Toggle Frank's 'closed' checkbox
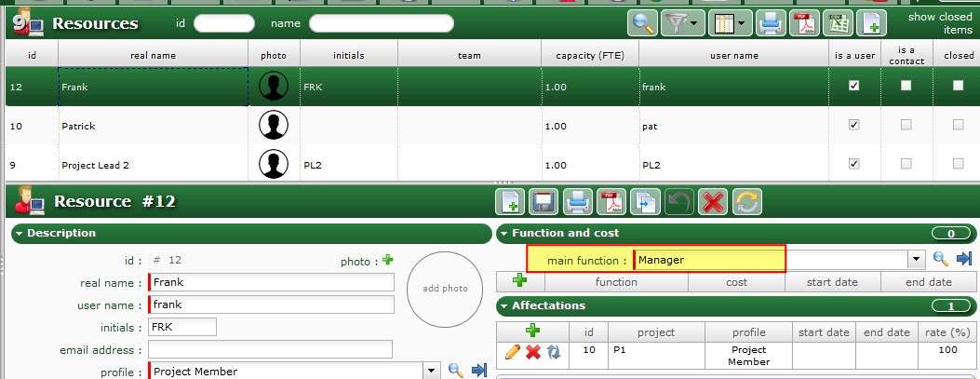This screenshot has width=980, height=379. coord(958,87)
